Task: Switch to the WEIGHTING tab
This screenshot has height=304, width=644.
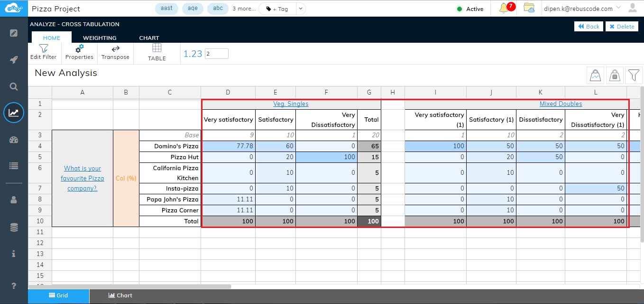Action: [x=100, y=38]
